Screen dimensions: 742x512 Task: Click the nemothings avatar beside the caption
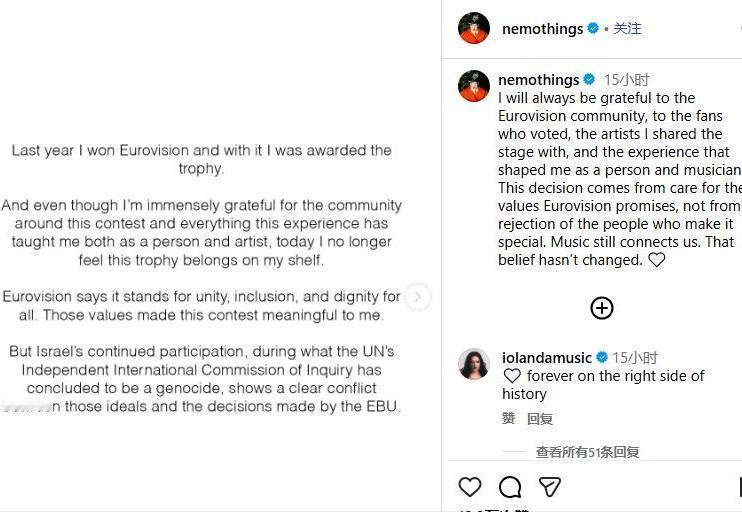coord(474,86)
